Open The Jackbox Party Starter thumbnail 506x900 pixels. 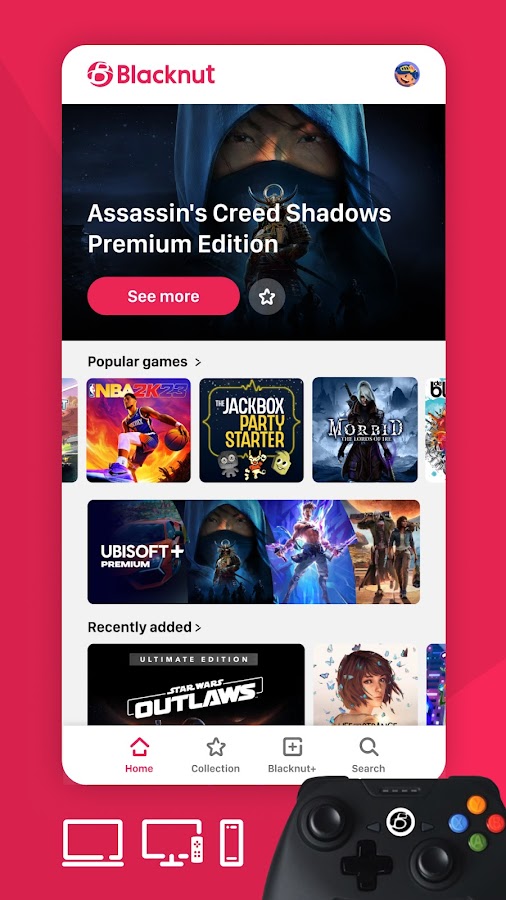tap(251, 429)
